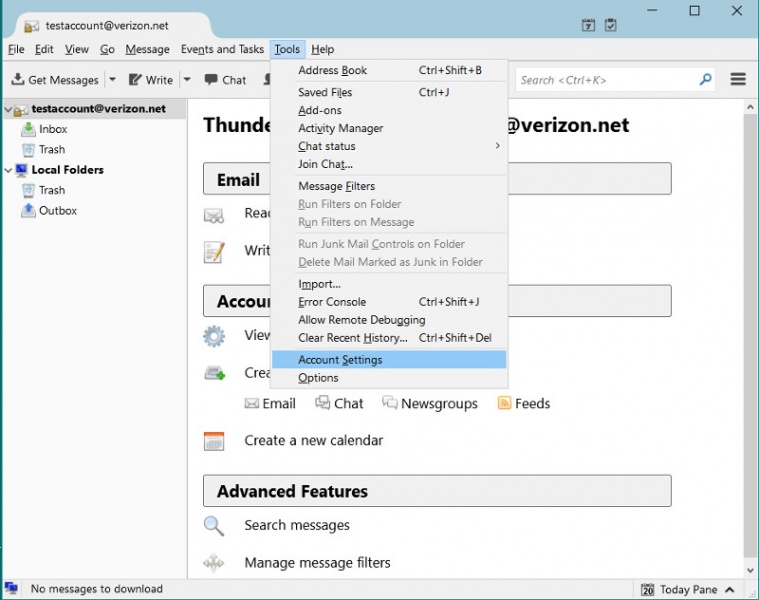Open the Lightning calendar tab icon
Viewport: 759px width, 600px height.
(588, 25)
